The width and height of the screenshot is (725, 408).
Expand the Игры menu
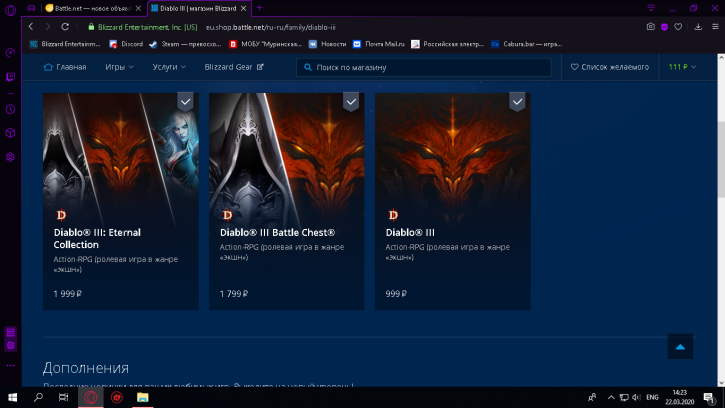click(119, 67)
